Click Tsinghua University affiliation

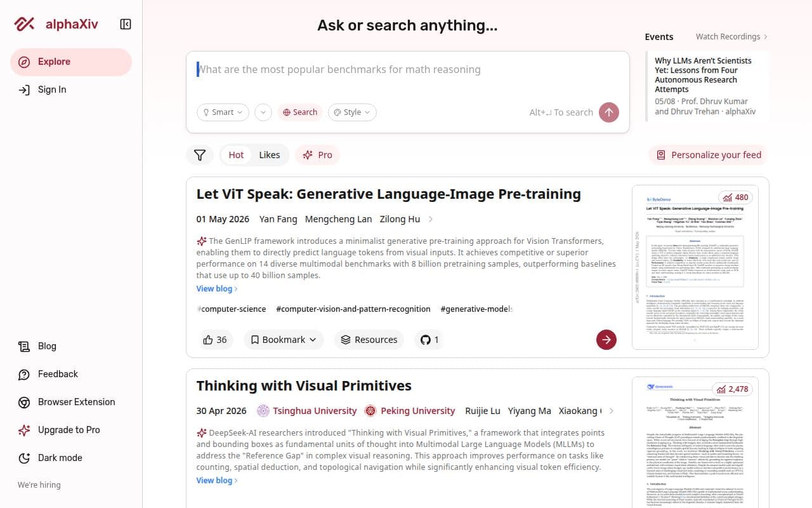[x=307, y=411]
